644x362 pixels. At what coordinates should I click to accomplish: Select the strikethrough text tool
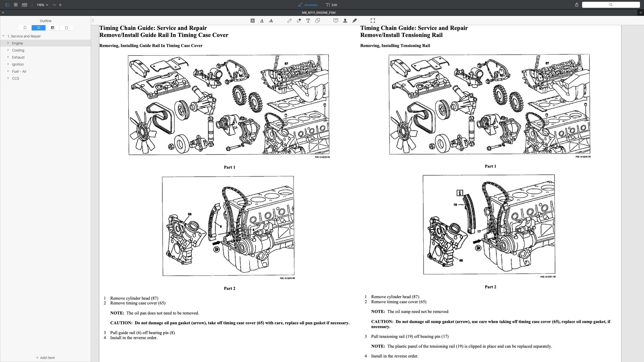pyautogui.click(x=271, y=21)
